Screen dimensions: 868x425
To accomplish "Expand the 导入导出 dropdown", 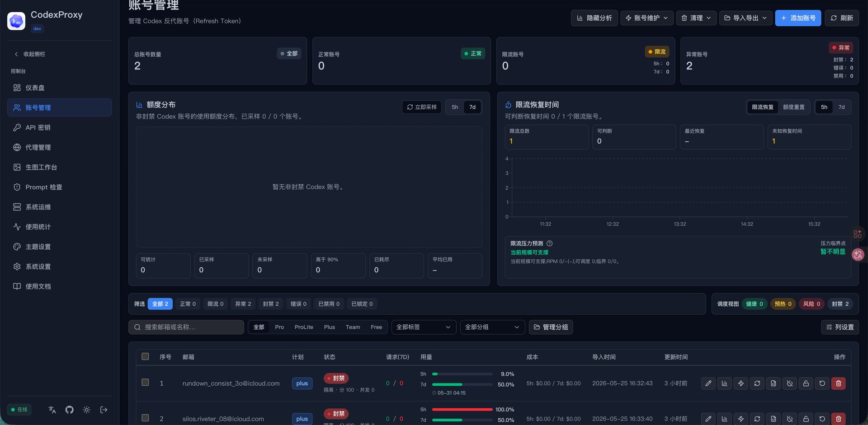I will (x=745, y=18).
